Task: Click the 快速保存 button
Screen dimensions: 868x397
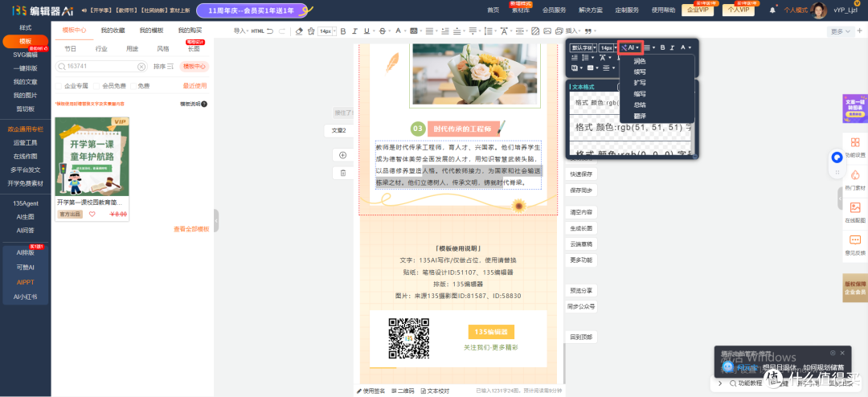Action: pos(581,174)
